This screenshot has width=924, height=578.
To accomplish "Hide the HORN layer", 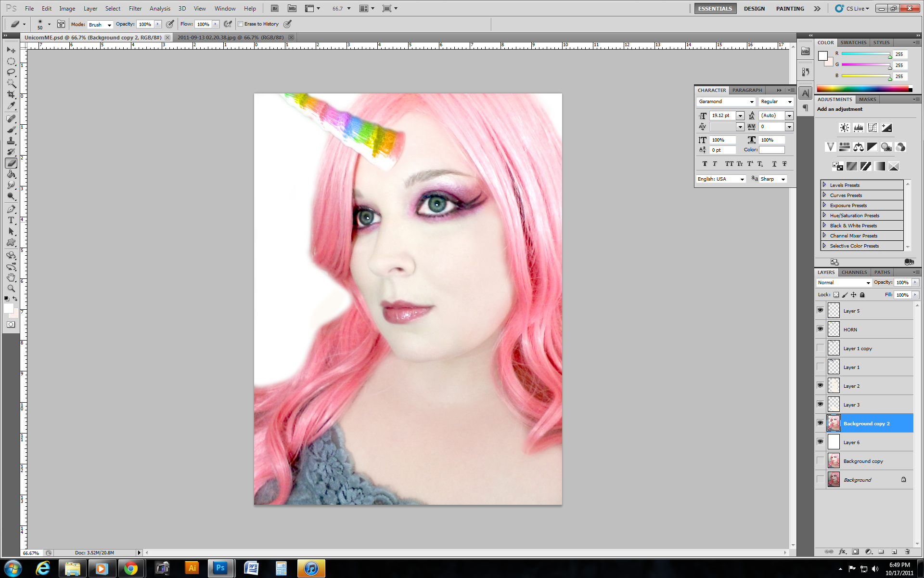I will [x=821, y=329].
